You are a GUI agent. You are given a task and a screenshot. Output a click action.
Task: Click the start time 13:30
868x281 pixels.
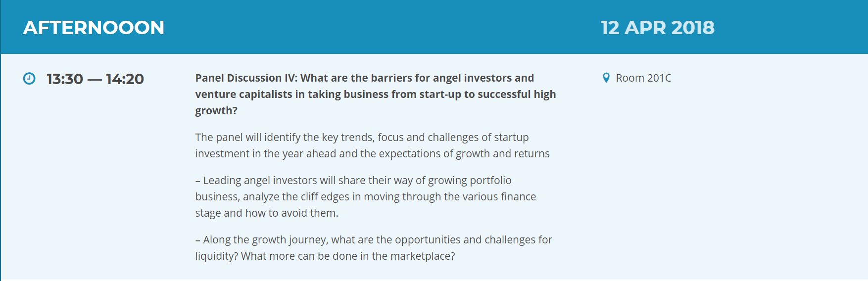pyautogui.click(x=65, y=79)
